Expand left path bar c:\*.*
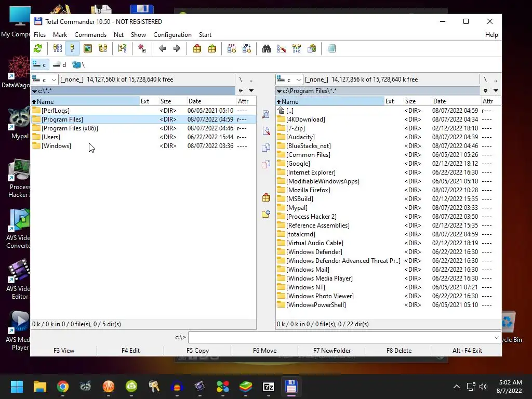This screenshot has height=399, width=532. (133, 90)
